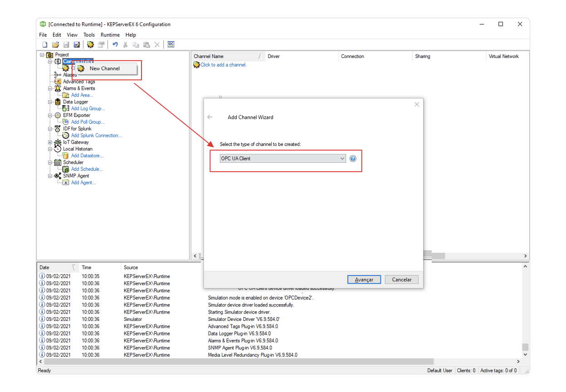This screenshot has height=392, width=566.
Task: Click the New Channel gear toolbar icon
Action: point(90,44)
